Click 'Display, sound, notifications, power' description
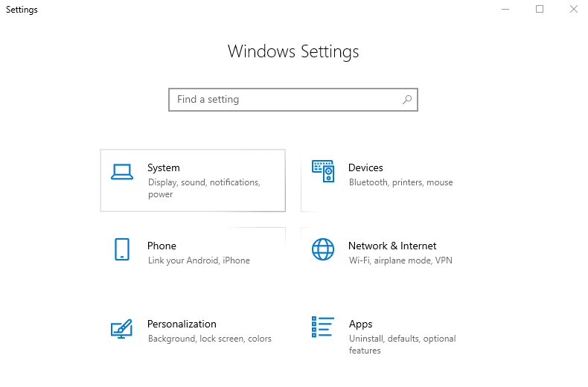 click(x=204, y=188)
